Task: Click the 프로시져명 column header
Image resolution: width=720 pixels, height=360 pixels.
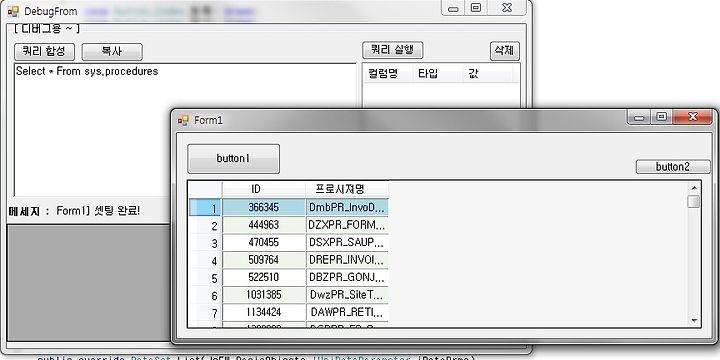Action: (x=347, y=189)
